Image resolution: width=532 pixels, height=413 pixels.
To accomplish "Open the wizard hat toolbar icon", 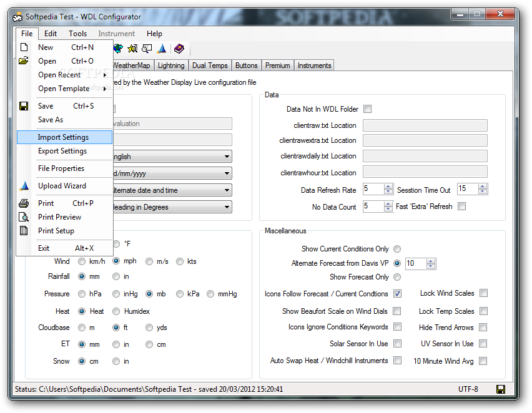I will click(x=162, y=49).
